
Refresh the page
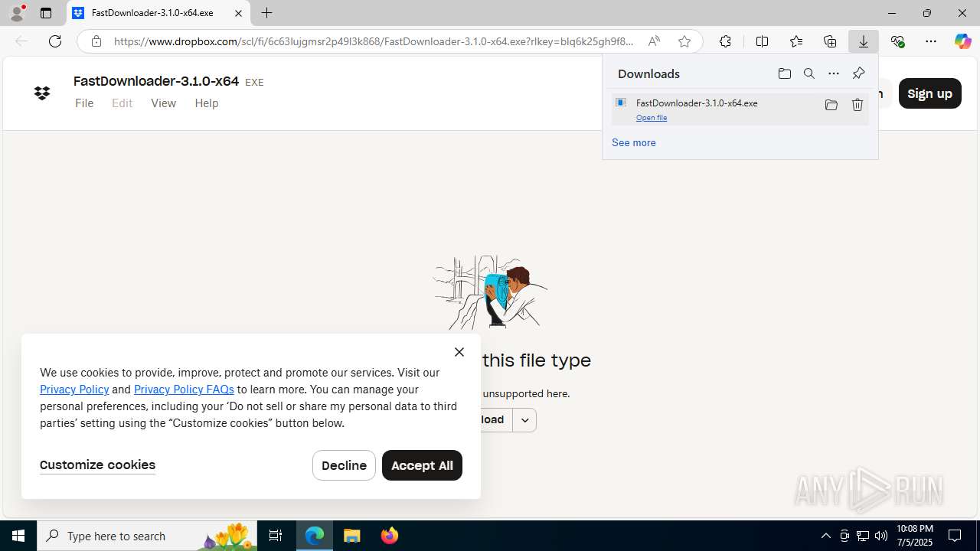pos(55,41)
